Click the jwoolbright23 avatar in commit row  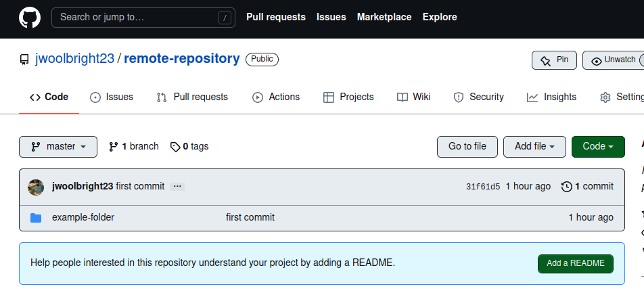(36, 187)
